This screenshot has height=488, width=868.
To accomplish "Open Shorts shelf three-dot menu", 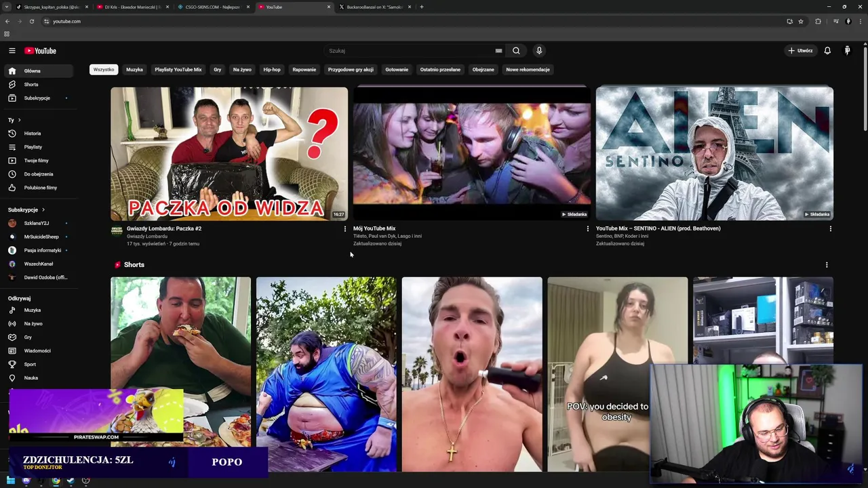I will [826, 265].
